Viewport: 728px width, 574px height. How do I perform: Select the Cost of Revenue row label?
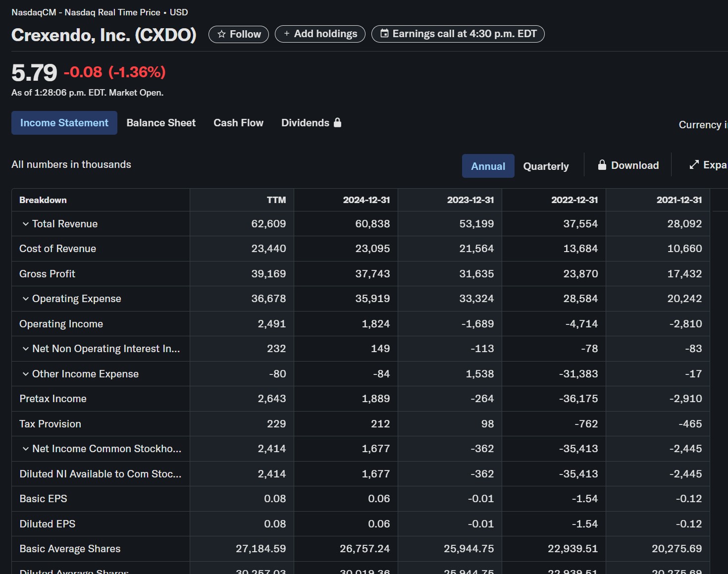pos(57,249)
